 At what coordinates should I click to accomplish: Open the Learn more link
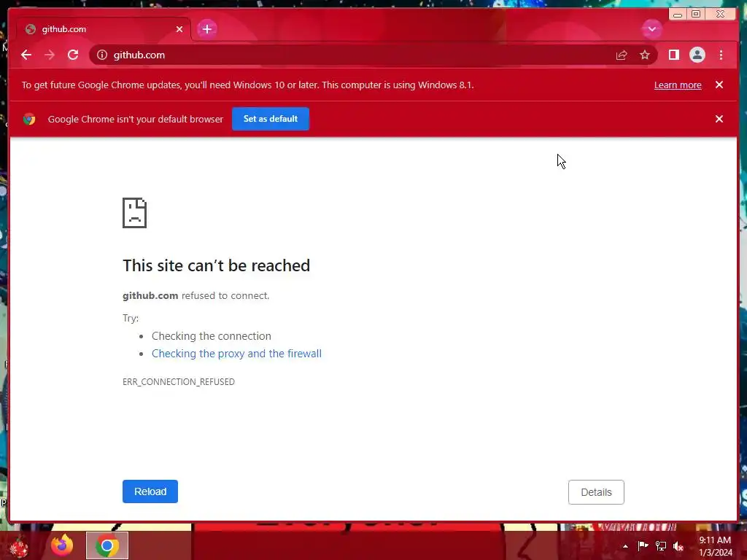pyautogui.click(x=678, y=85)
